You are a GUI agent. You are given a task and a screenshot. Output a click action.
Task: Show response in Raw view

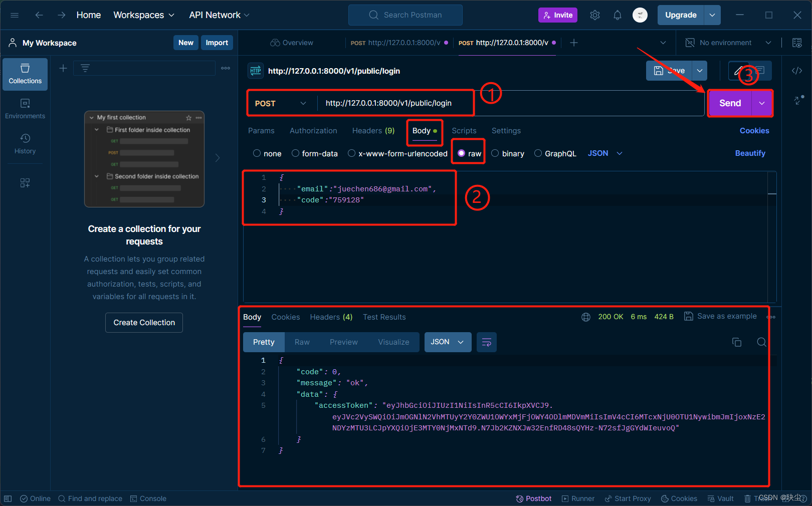(x=302, y=342)
